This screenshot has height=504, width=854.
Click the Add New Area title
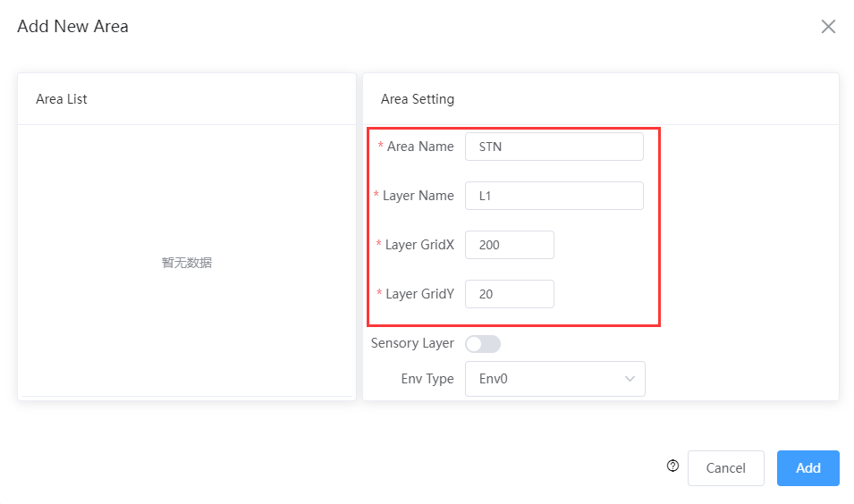73,26
